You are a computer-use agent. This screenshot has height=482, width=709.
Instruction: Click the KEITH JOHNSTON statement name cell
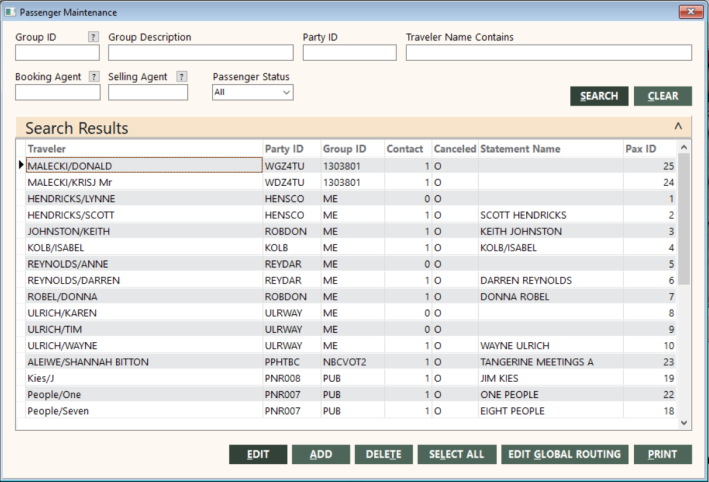pyautogui.click(x=551, y=231)
